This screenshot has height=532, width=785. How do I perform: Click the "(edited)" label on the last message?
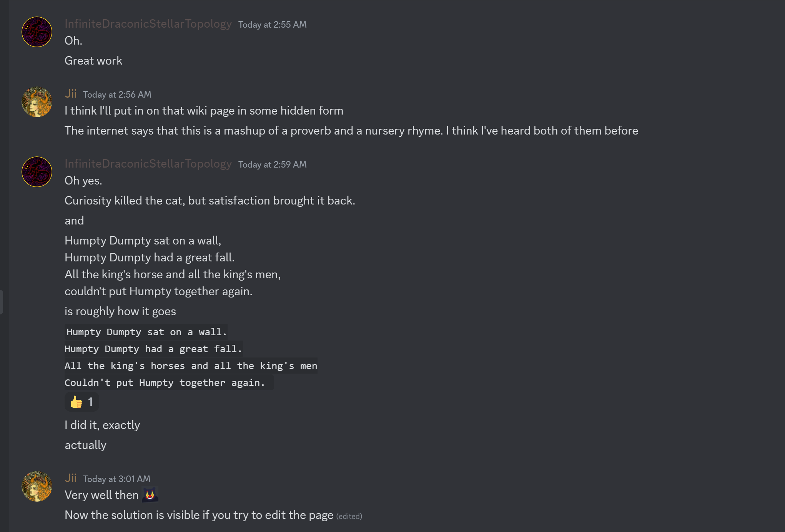(x=349, y=516)
